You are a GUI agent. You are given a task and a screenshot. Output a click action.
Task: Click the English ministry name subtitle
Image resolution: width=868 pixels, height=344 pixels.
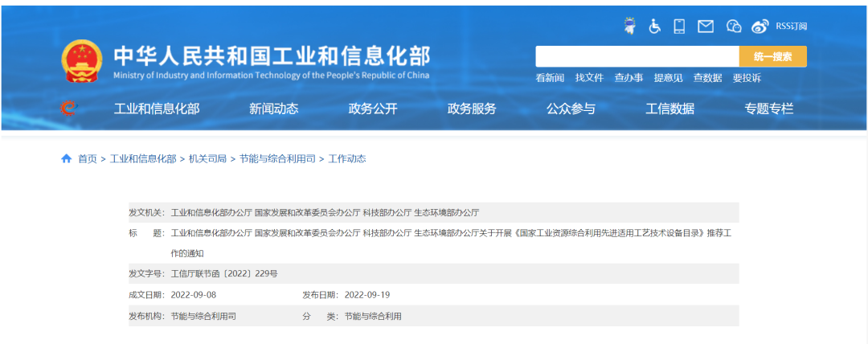(272, 76)
